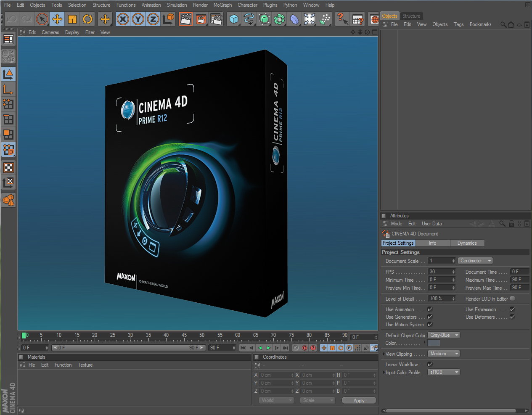Render to Picture Viewer
The height and width of the screenshot is (415, 532).
pos(201,19)
